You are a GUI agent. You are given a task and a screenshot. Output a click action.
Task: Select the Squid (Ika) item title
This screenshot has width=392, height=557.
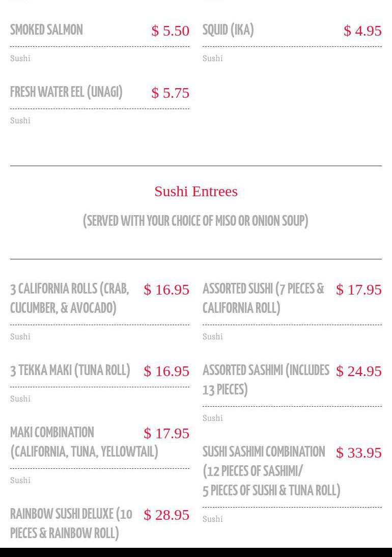pos(228,31)
